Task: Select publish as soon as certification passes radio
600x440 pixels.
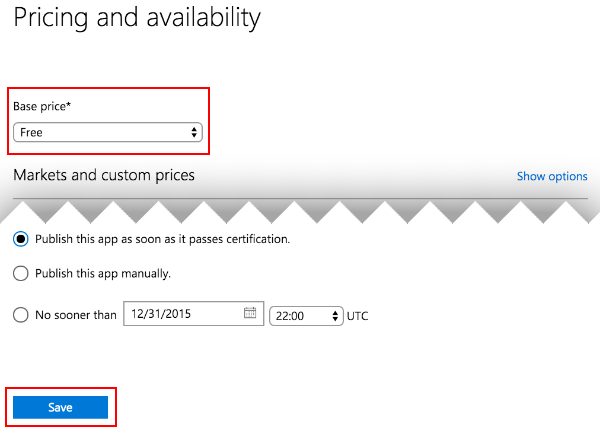Action: coord(21,239)
